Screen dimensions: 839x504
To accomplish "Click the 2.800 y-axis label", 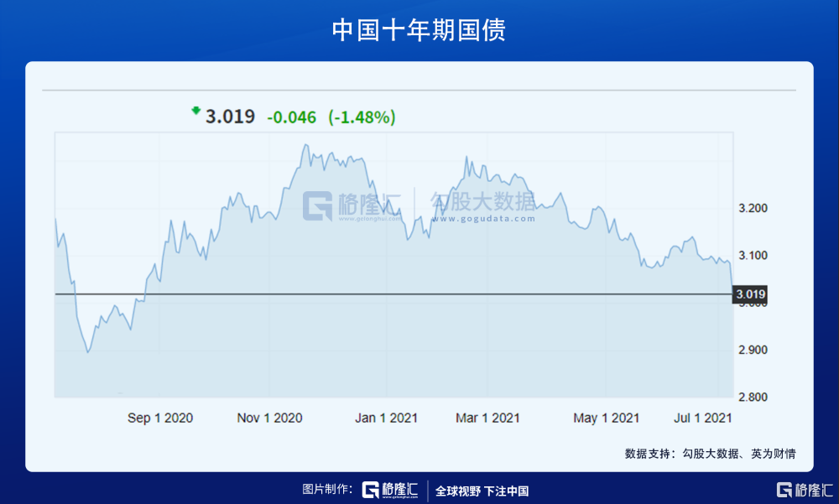I will tap(753, 397).
